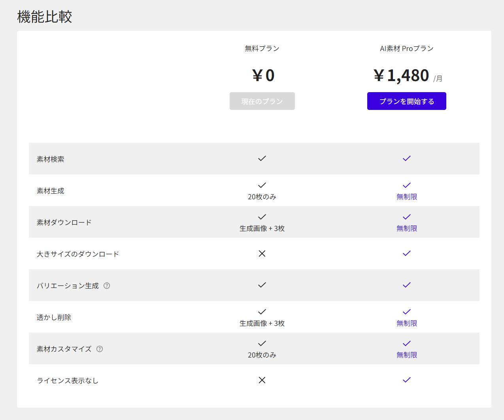Click 生成画像 + 3枚 in 素材ダウンロード row
Image resolution: width=504 pixels, height=420 pixels.
262,229
